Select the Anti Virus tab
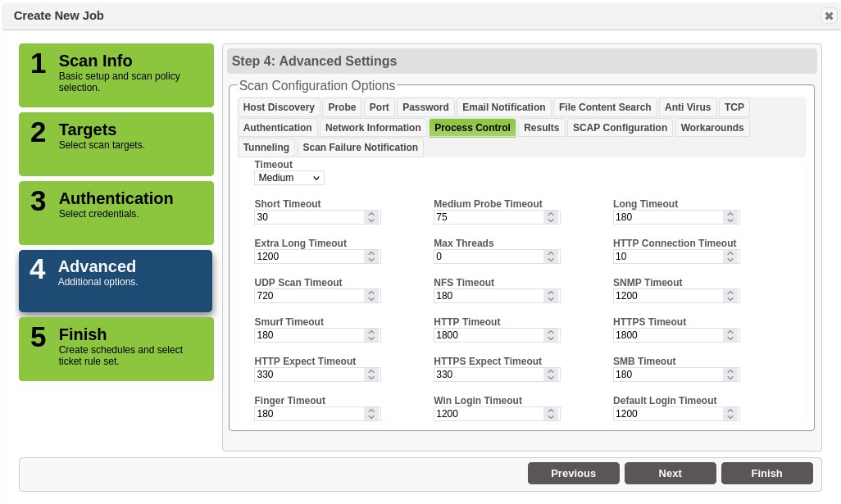Screen dimensions: 841x504 tap(687, 107)
